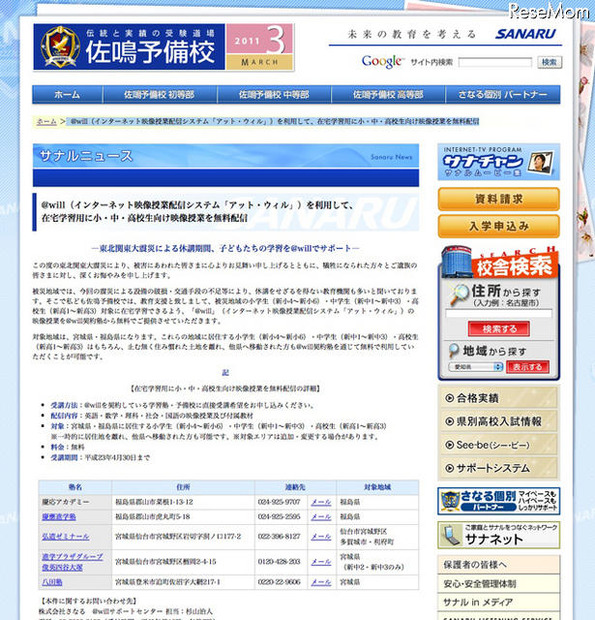The image size is (595, 620).
Task: Click the Google site search logo
Action: 382,61
